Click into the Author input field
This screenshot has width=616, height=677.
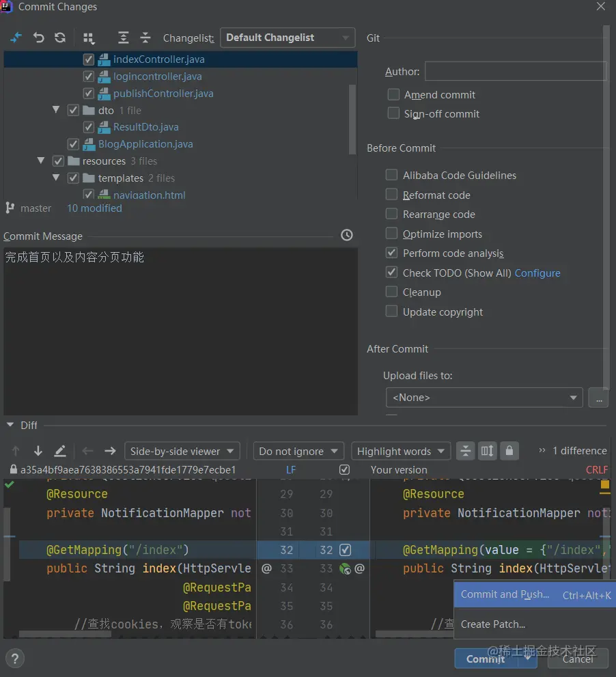[x=516, y=71]
